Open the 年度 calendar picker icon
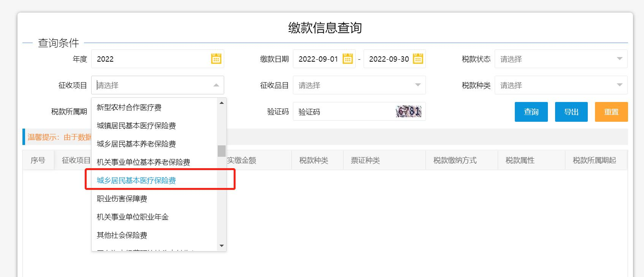This screenshot has height=277, width=644. (216, 59)
